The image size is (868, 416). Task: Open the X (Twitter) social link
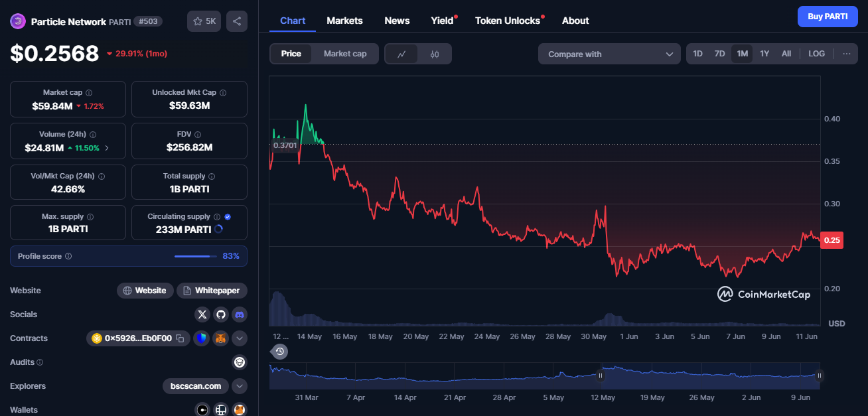[x=202, y=314]
